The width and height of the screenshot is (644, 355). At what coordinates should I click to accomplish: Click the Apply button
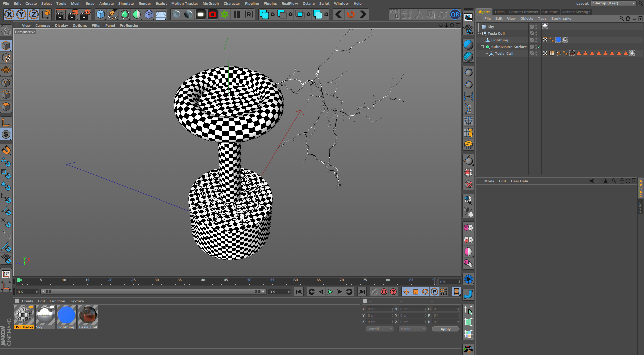pos(445,329)
